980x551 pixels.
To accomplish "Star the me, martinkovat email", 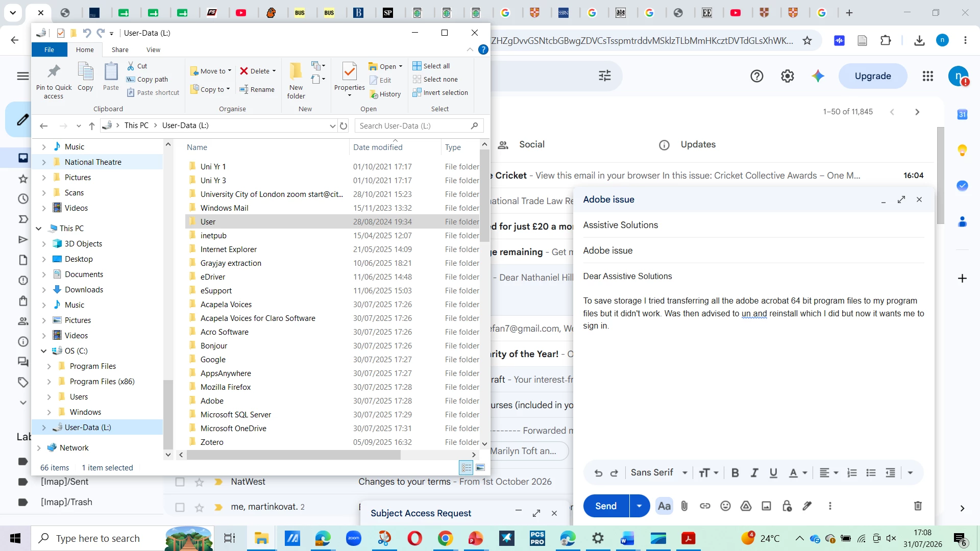I will [200, 508].
